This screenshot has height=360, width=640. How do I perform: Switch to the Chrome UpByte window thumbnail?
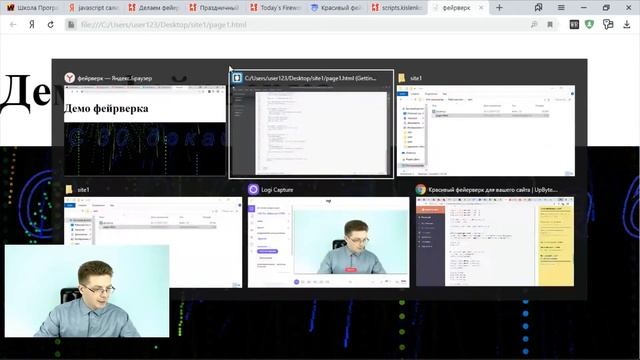tap(495, 242)
